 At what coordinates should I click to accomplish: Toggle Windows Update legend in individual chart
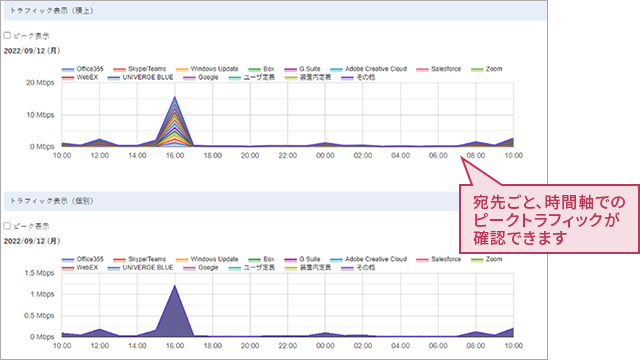click(207, 259)
